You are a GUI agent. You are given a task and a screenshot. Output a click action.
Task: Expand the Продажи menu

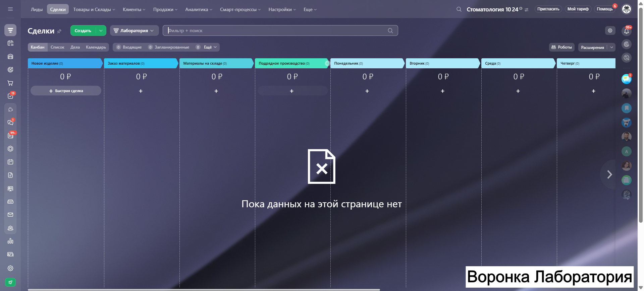(165, 9)
